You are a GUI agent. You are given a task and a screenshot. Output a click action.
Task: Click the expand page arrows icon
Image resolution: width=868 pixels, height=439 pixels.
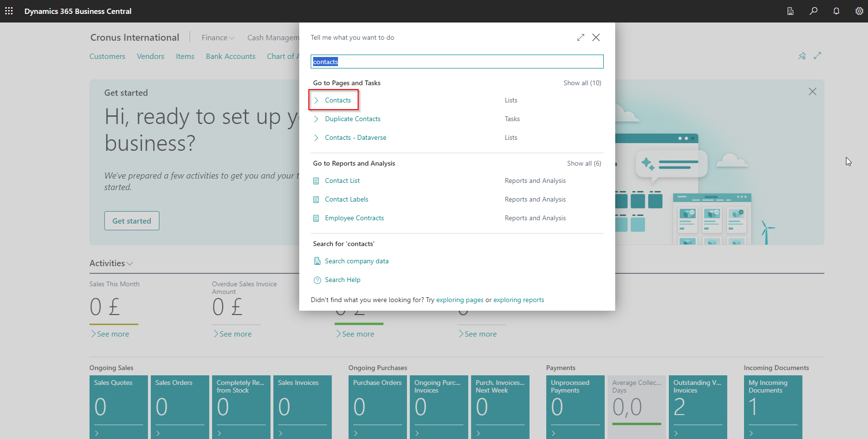(x=817, y=56)
